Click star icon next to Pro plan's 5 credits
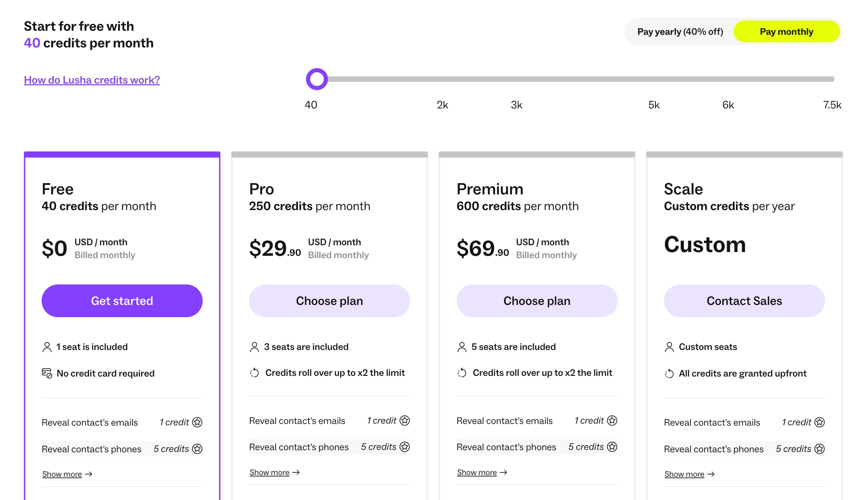 click(x=405, y=447)
